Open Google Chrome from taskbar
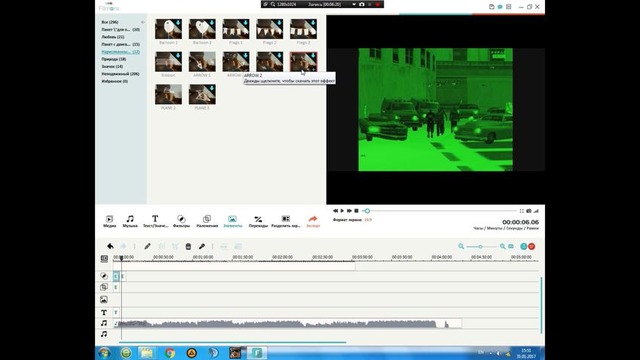This screenshot has height=360, width=640. point(170,353)
